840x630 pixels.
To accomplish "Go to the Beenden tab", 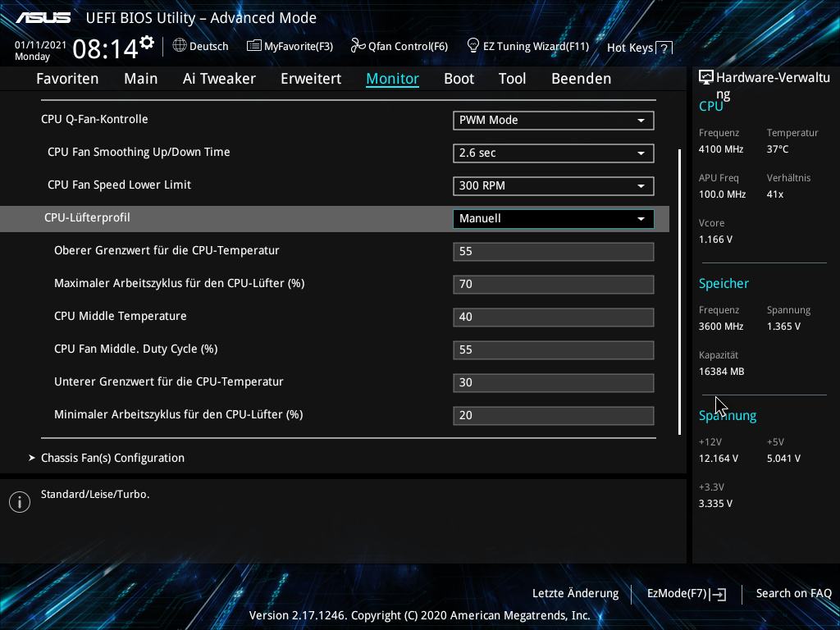I will [x=582, y=79].
